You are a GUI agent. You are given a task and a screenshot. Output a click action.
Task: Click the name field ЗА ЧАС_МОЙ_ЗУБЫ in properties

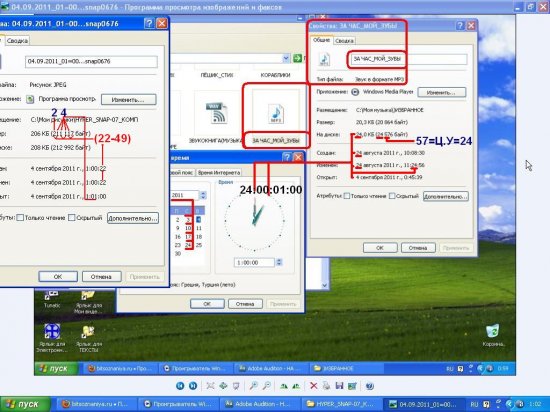click(x=409, y=59)
